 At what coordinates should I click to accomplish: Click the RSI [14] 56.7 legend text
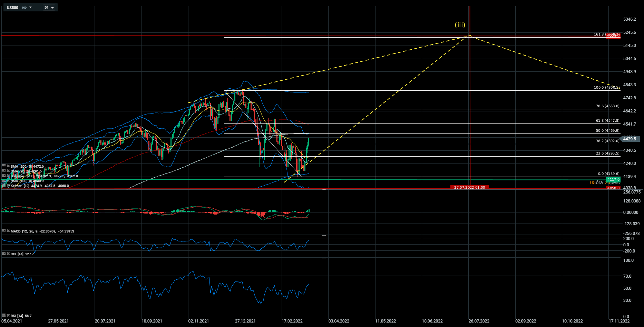tap(21, 316)
